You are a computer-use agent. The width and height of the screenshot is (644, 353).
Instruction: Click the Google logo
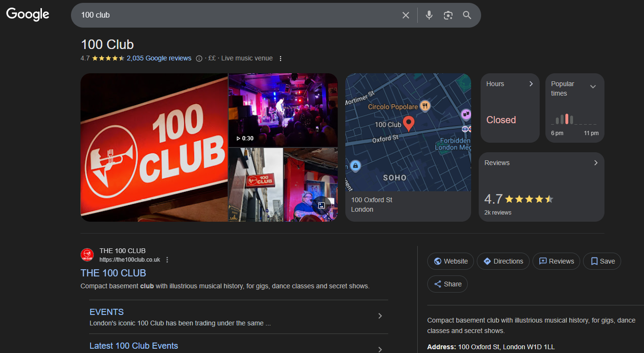pyautogui.click(x=27, y=14)
